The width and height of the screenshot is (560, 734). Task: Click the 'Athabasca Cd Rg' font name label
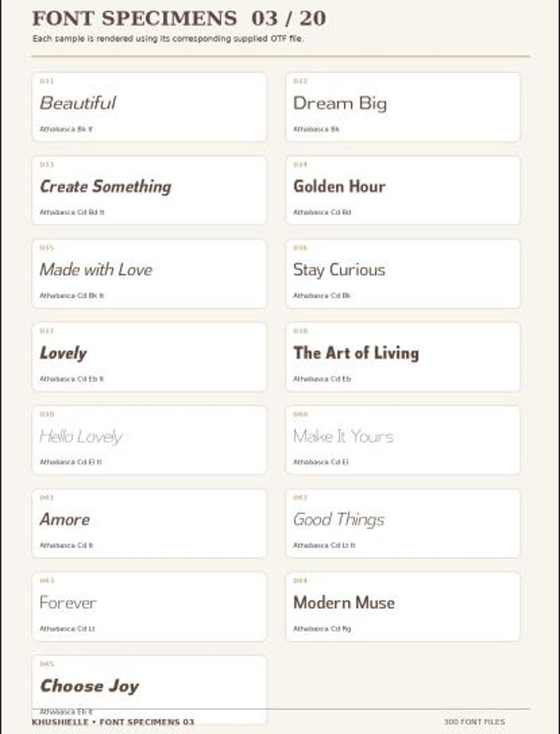(x=322, y=629)
